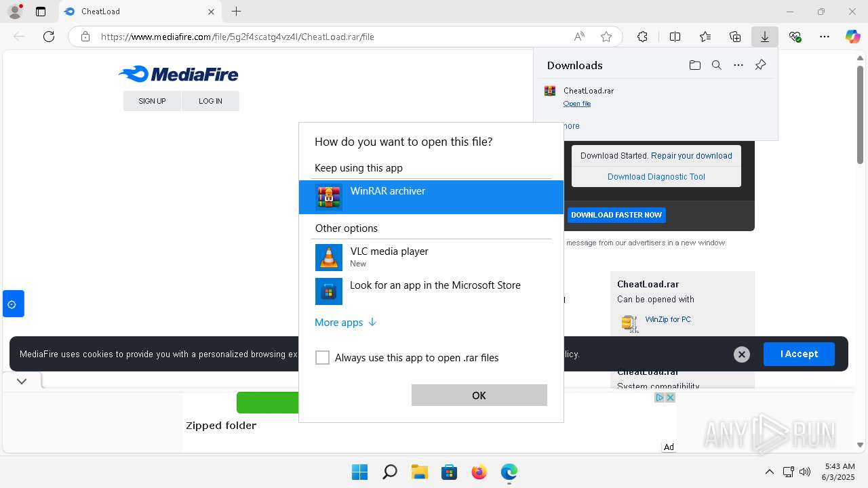Click the MediaFire logo
This screenshot has height=488, width=868.
178,74
